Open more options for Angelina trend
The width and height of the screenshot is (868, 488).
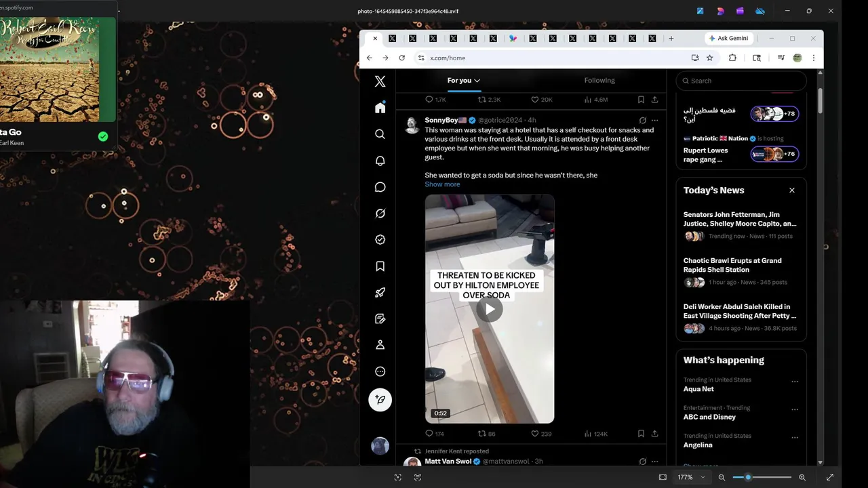click(x=794, y=437)
